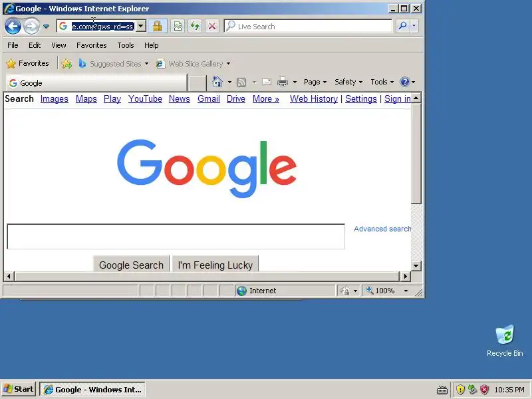The height and width of the screenshot is (399, 532).
Task: Click the Advanced search link
Action: [x=382, y=229]
